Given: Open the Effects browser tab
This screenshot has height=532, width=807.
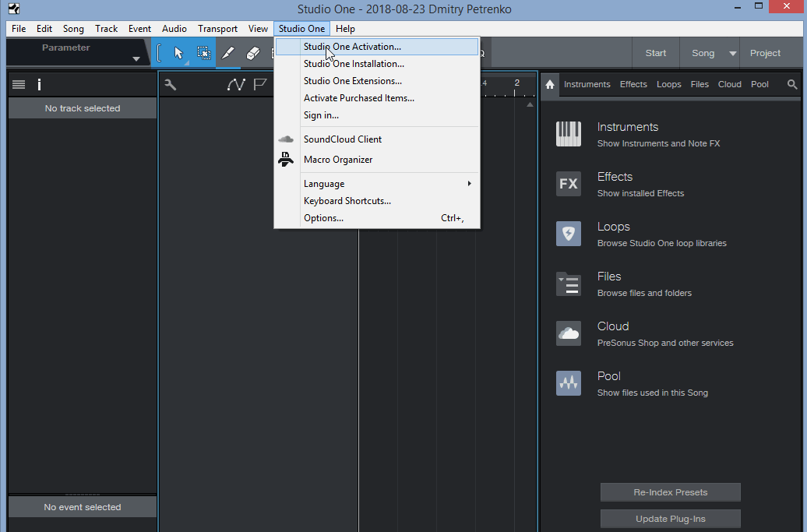Looking at the screenshot, I should pos(633,84).
